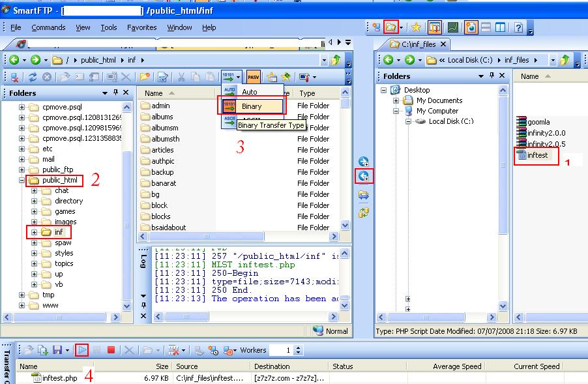This screenshot has width=588, height=384.
Task: Click the Help question mark icon
Action: pos(519,27)
